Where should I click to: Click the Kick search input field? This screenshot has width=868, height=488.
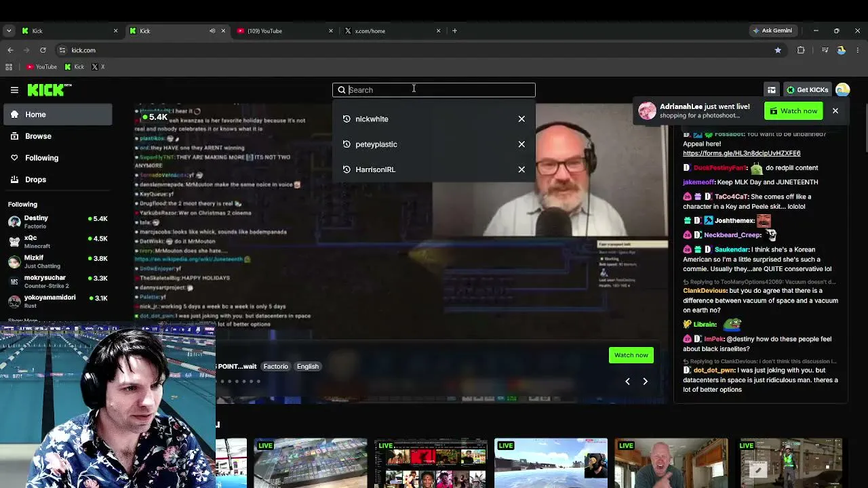pyautogui.click(x=434, y=89)
